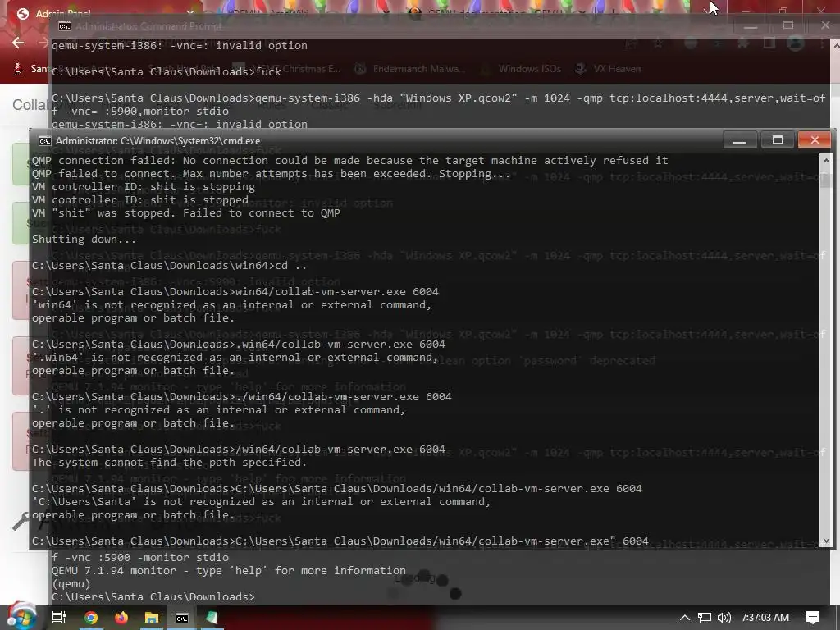The width and height of the screenshot is (840, 630).
Task: Open File Explorer from the taskbar
Action: tap(152, 618)
